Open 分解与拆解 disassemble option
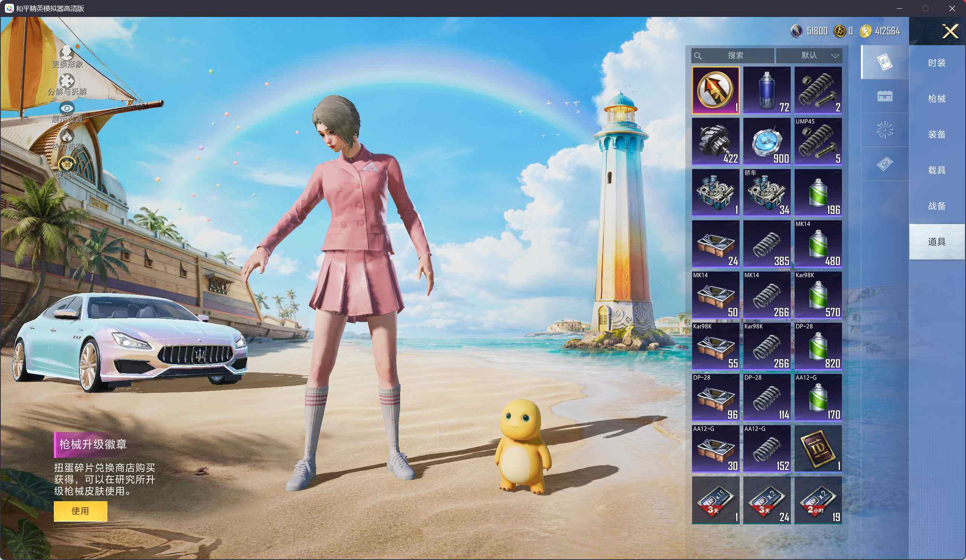 pyautogui.click(x=67, y=84)
